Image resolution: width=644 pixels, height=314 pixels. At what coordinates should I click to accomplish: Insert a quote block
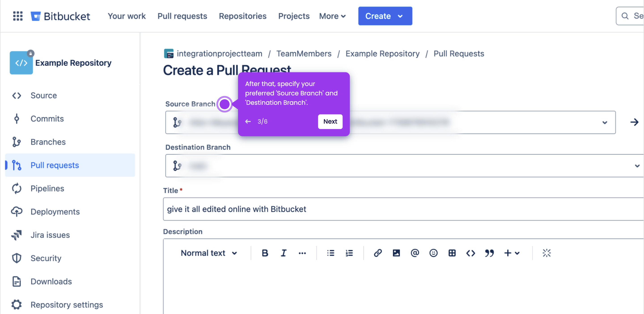(489, 253)
